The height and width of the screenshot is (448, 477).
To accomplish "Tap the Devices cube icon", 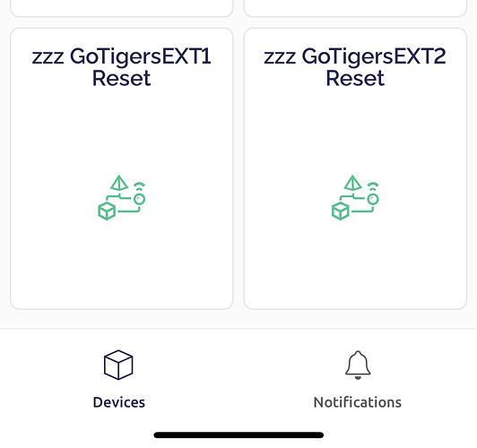I will [x=118, y=365].
